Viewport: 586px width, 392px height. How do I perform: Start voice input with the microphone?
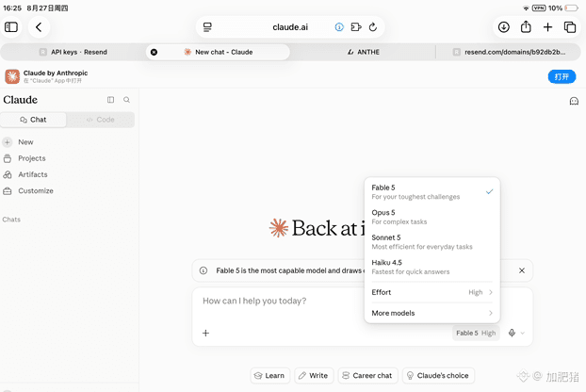coord(512,333)
